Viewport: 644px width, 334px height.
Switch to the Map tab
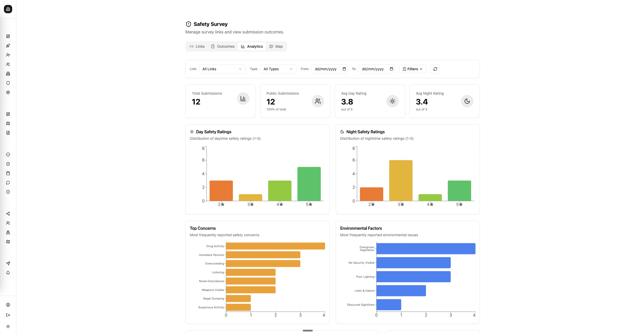[276, 46]
